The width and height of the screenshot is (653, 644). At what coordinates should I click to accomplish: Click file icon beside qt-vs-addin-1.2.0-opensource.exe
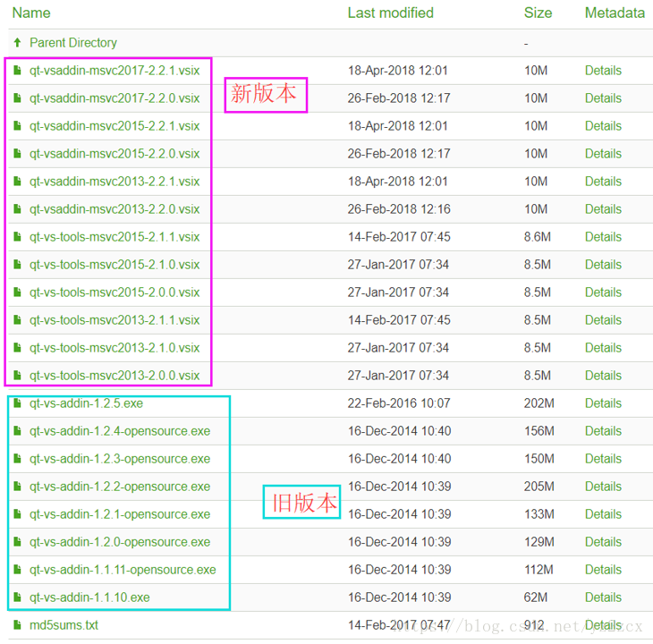click(18, 542)
